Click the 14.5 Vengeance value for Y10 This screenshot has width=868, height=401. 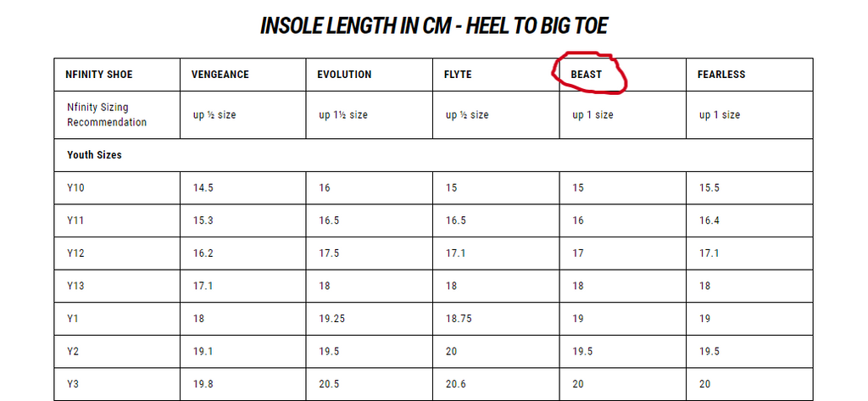[x=203, y=188]
